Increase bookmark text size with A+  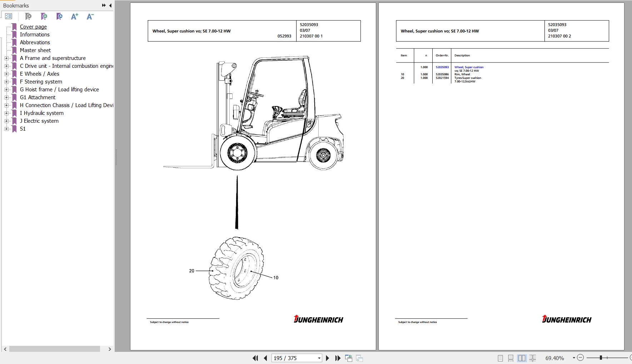(x=74, y=16)
